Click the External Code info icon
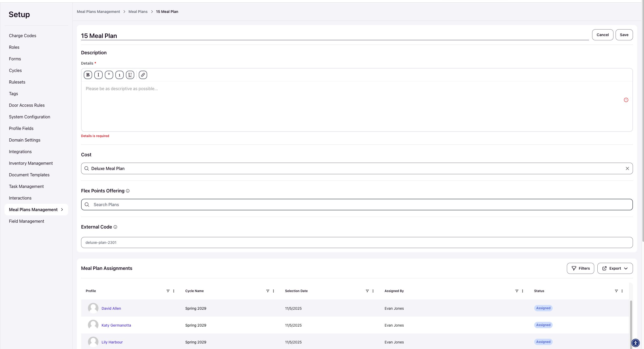This screenshot has width=644, height=349. [115, 227]
